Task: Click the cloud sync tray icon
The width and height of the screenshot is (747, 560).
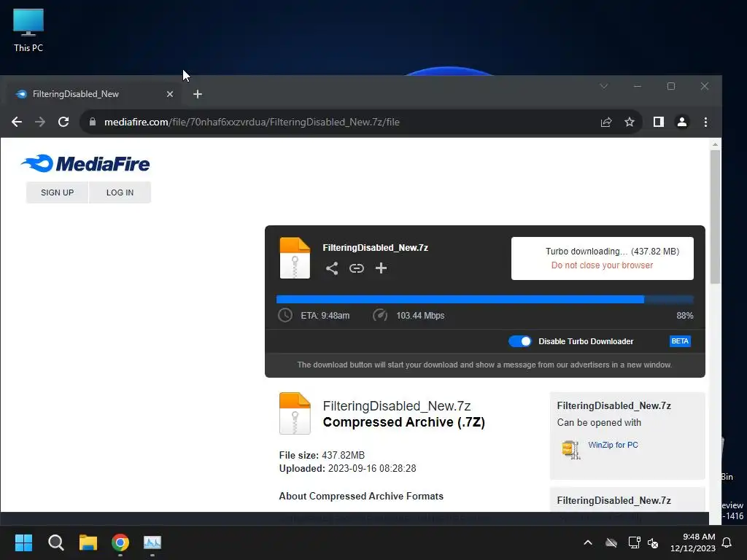Action: point(611,542)
